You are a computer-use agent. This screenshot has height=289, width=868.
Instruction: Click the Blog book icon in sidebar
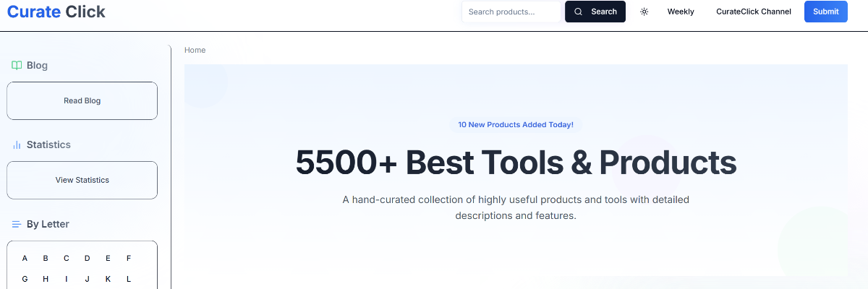pos(17,65)
